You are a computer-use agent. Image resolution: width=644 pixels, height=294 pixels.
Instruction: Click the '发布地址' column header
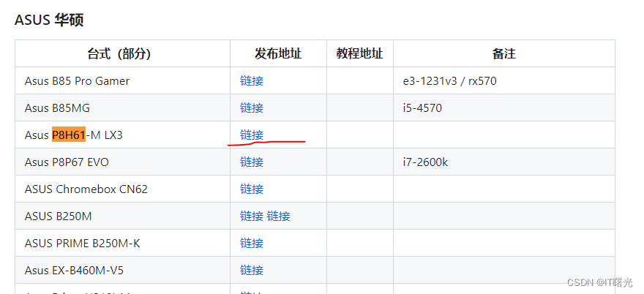tap(278, 53)
